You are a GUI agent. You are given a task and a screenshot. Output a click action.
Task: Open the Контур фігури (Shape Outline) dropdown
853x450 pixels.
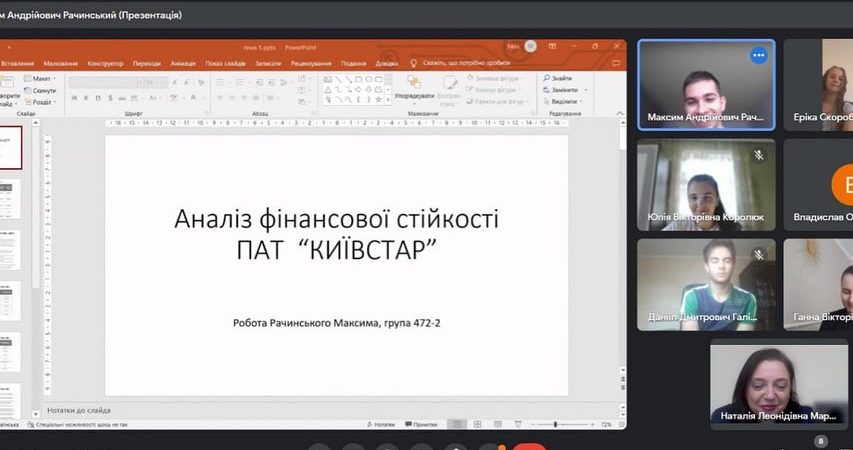(494, 90)
